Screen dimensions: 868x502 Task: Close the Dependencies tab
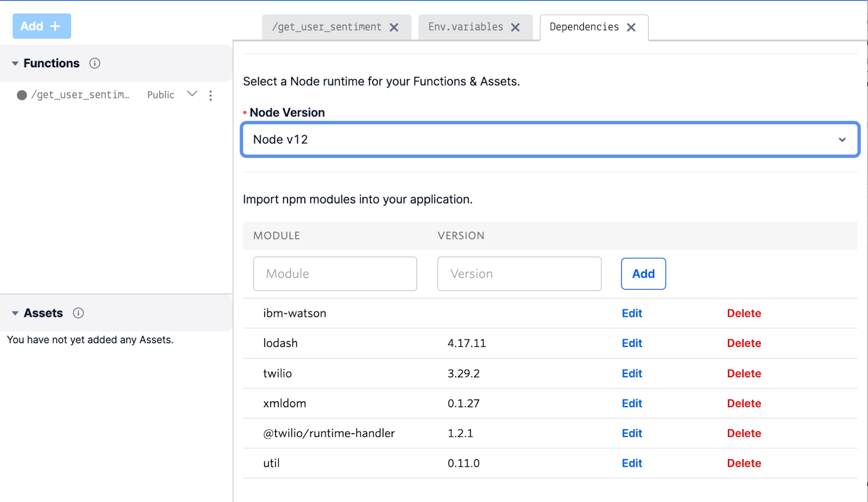pyautogui.click(x=631, y=28)
